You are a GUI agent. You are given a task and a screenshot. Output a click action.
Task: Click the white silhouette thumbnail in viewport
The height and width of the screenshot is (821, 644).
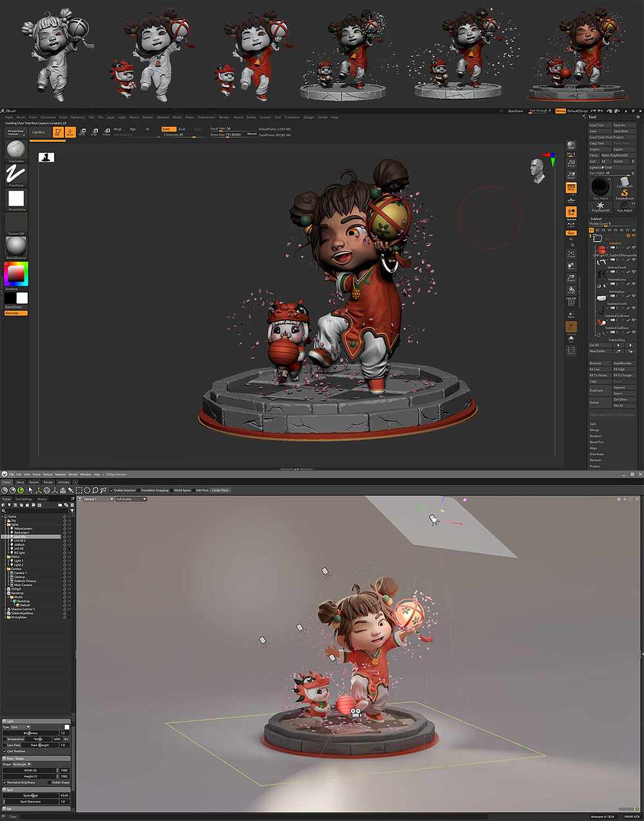[x=46, y=157]
